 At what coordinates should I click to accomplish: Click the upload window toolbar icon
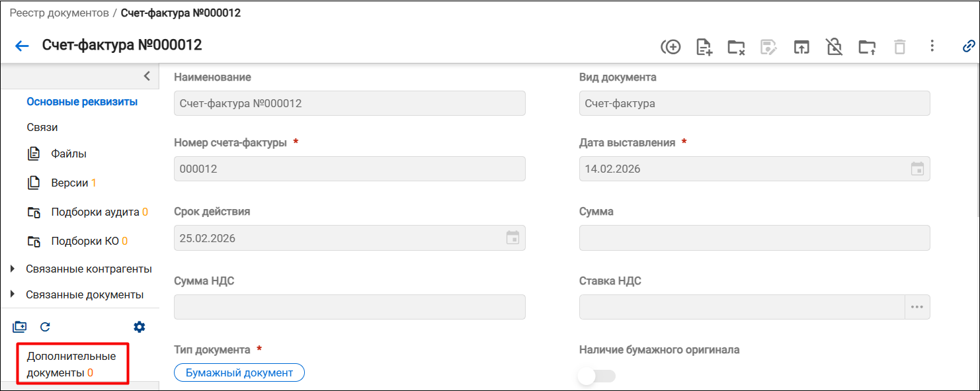(x=801, y=46)
